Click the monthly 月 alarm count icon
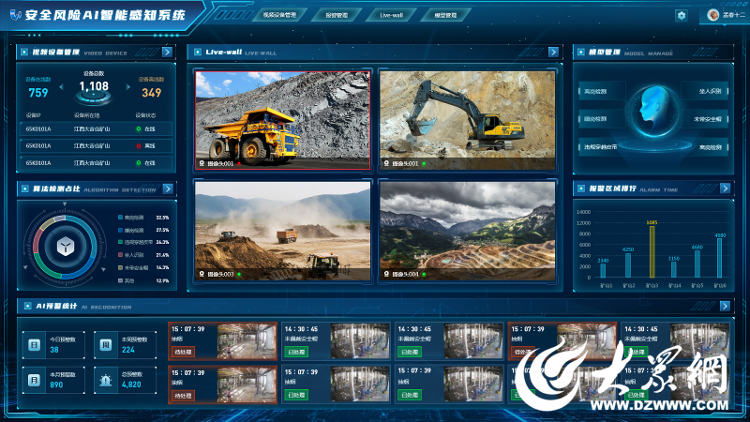 [34, 380]
